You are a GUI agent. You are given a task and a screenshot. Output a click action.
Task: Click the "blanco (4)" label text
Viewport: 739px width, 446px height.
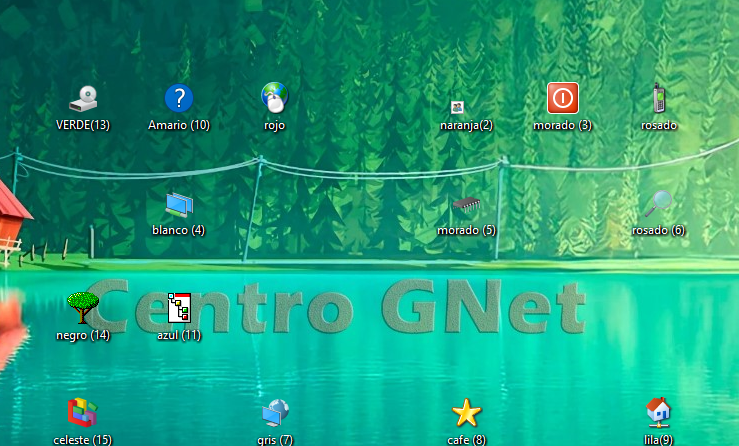tap(179, 230)
